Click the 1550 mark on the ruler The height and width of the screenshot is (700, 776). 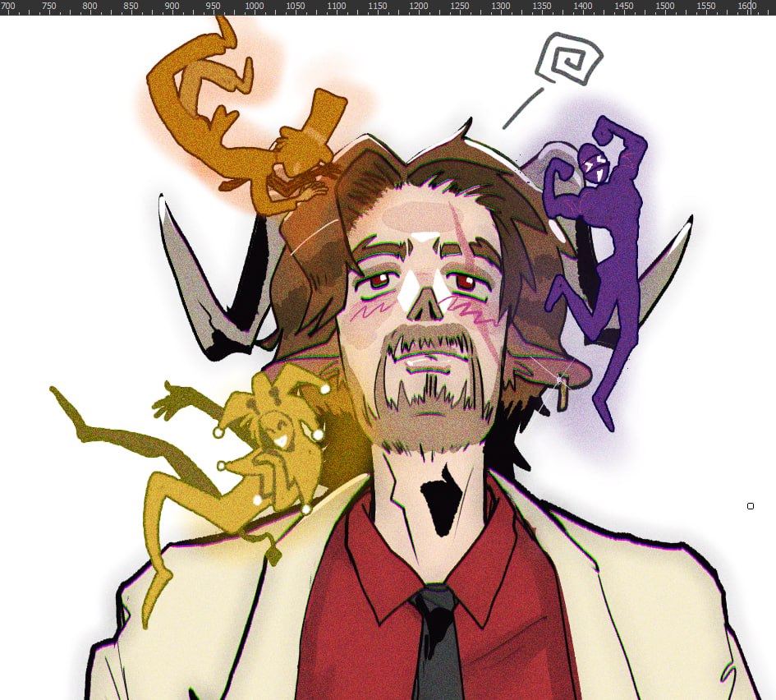pos(705,6)
